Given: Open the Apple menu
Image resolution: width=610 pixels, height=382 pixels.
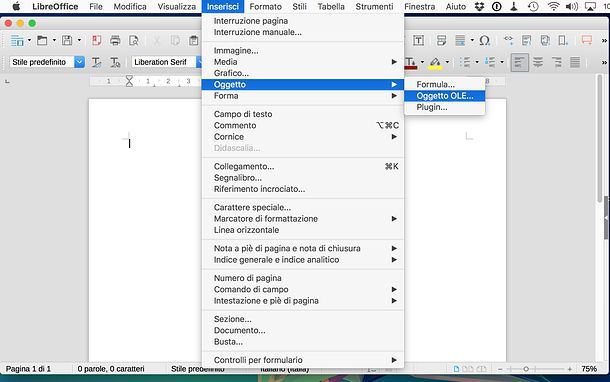Looking at the screenshot, I should [16, 7].
